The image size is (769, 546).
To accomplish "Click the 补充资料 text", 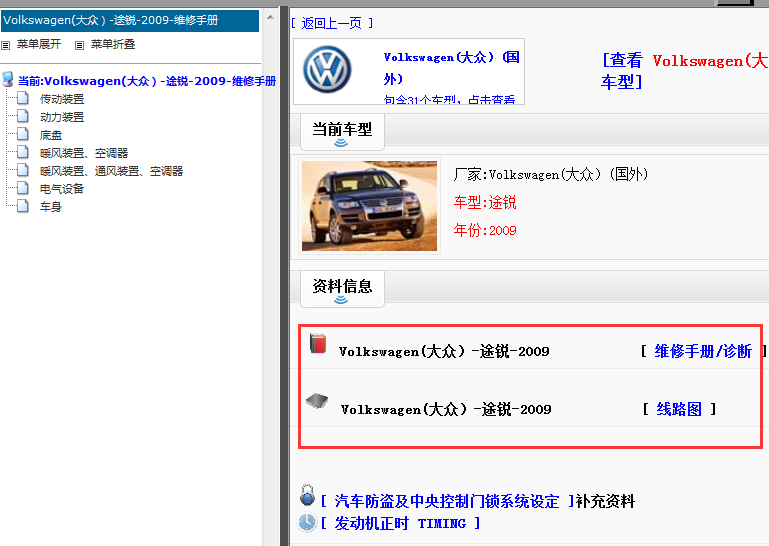I will (605, 501).
